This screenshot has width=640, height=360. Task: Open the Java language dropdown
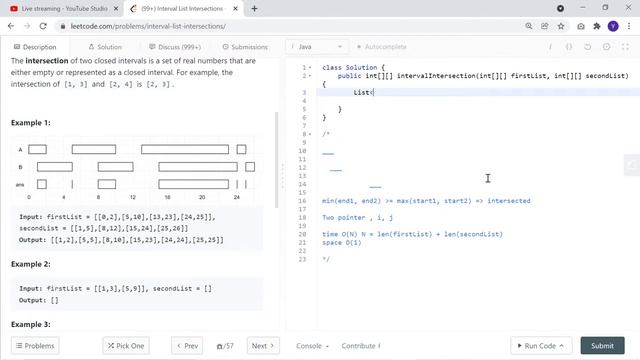pos(317,47)
